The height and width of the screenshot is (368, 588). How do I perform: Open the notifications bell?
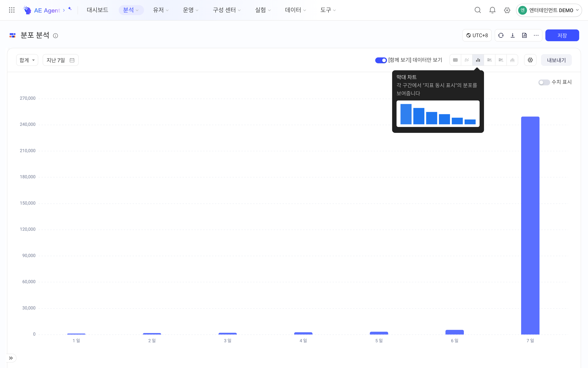492,10
